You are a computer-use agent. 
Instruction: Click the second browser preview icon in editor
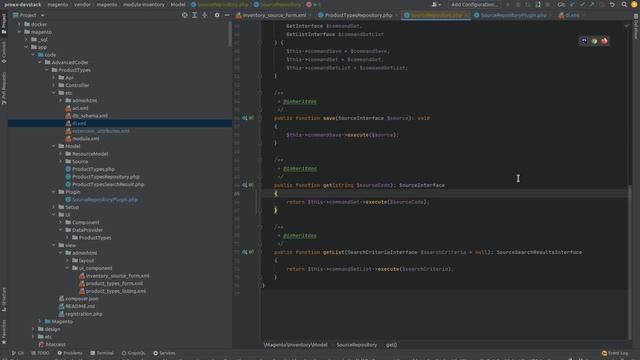594,41
